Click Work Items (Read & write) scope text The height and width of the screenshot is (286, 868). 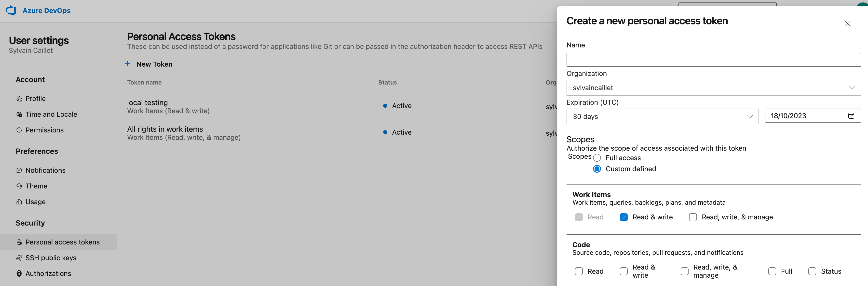[x=168, y=111]
